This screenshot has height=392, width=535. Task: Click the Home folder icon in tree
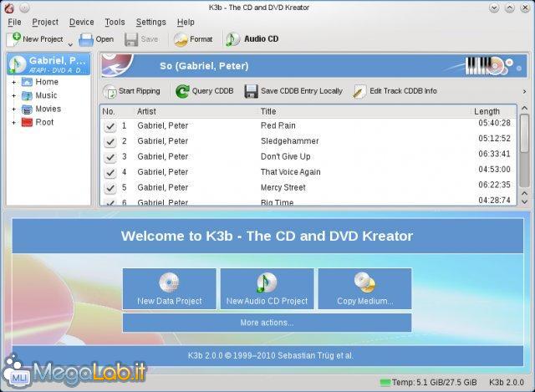pos(27,82)
